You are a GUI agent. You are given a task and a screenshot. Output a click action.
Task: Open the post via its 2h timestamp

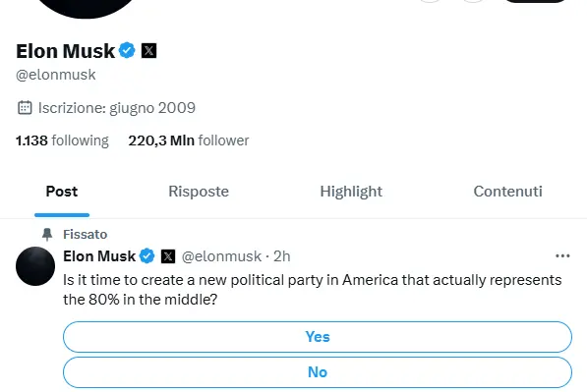pyautogui.click(x=282, y=256)
